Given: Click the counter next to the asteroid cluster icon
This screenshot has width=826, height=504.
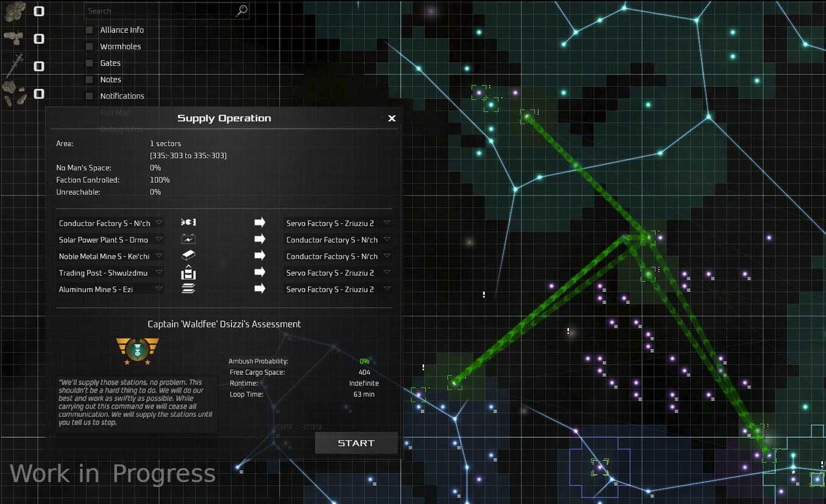Looking at the screenshot, I should click(39, 94).
